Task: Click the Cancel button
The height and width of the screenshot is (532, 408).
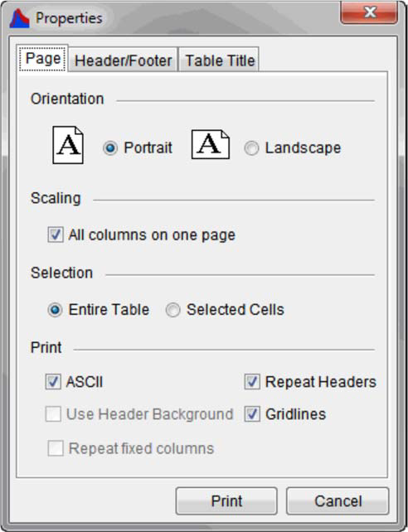Action: coord(338,501)
